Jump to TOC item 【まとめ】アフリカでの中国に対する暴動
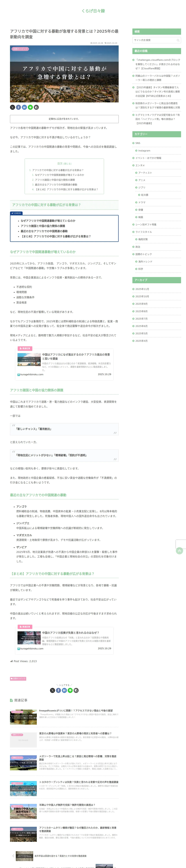 tap(66, 189)
